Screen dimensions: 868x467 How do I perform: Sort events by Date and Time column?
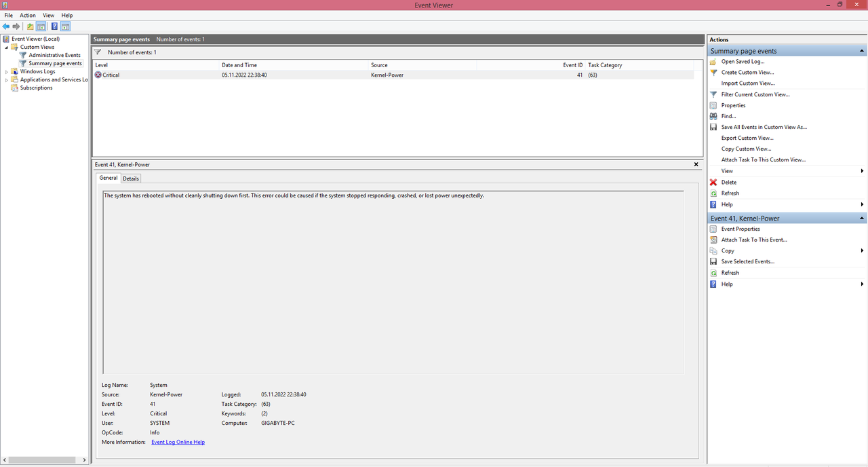tap(294, 65)
